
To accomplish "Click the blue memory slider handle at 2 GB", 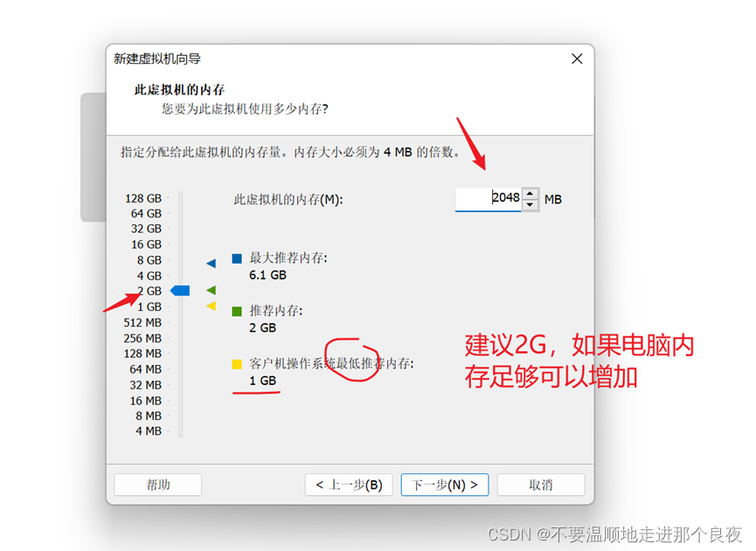I will pos(180,291).
